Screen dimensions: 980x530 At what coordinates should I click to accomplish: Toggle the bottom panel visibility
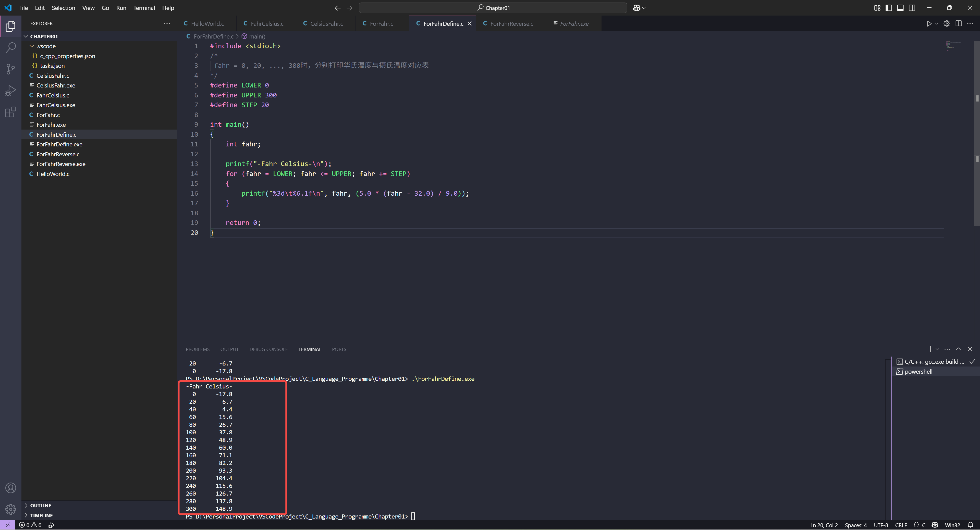(x=900, y=8)
